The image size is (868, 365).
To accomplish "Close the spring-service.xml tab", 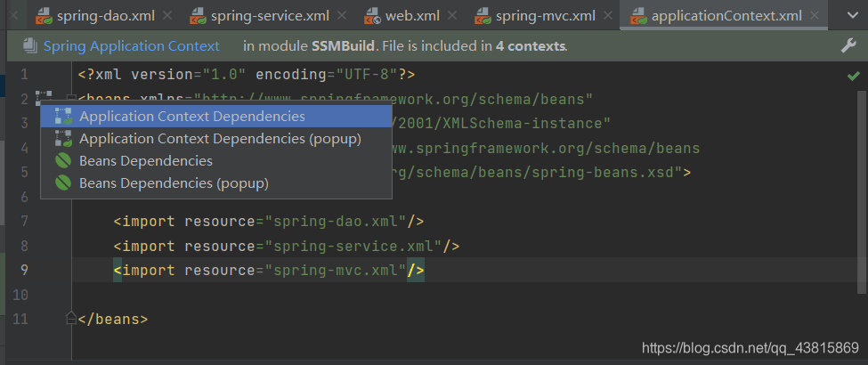I will click(342, 16).
